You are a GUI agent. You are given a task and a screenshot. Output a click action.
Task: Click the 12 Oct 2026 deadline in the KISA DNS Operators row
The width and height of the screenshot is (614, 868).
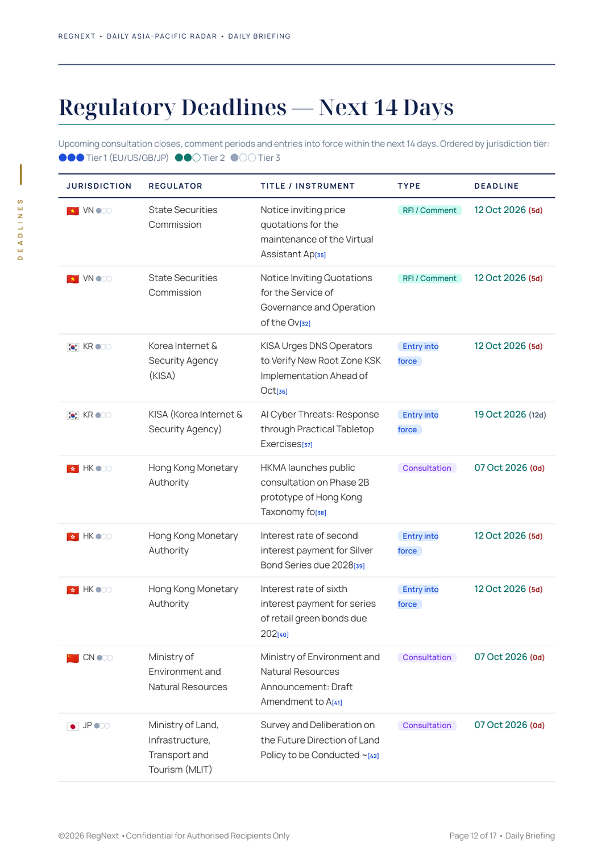tap(508, 346)
